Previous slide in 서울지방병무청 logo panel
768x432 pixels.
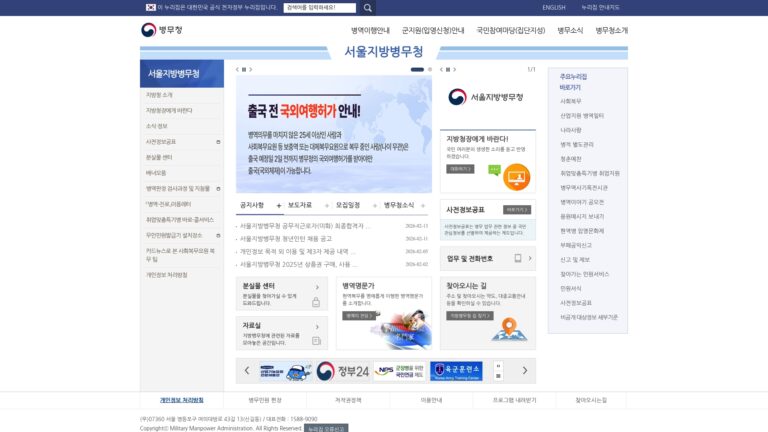(x=441, y=70)
